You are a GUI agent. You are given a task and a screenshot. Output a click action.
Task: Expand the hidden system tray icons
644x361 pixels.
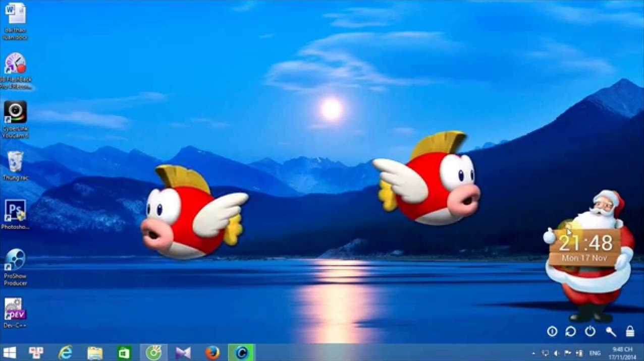pyautogui.click(x=534, y=353)
